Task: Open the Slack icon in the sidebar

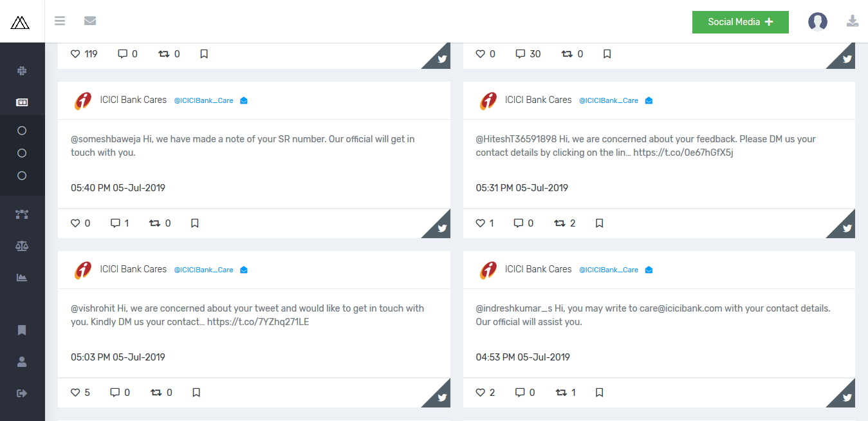Action: [x=22, y=71]
